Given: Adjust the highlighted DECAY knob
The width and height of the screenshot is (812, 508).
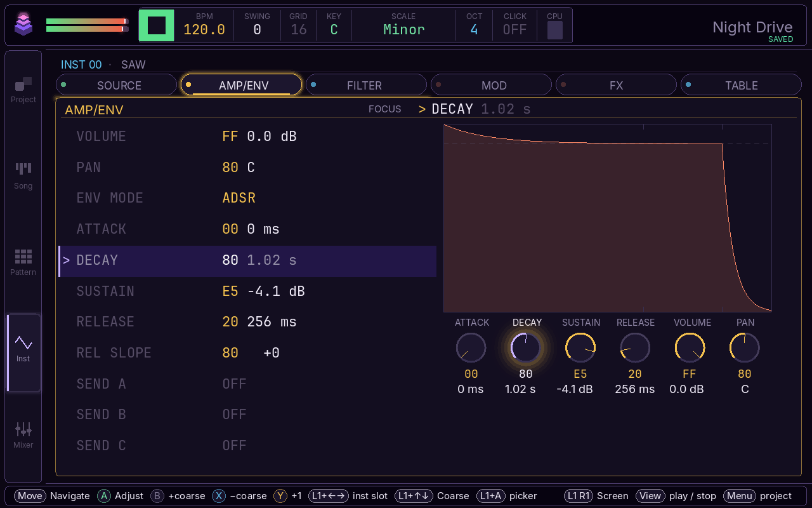Looking at the screenshot, I should point(526,348).
